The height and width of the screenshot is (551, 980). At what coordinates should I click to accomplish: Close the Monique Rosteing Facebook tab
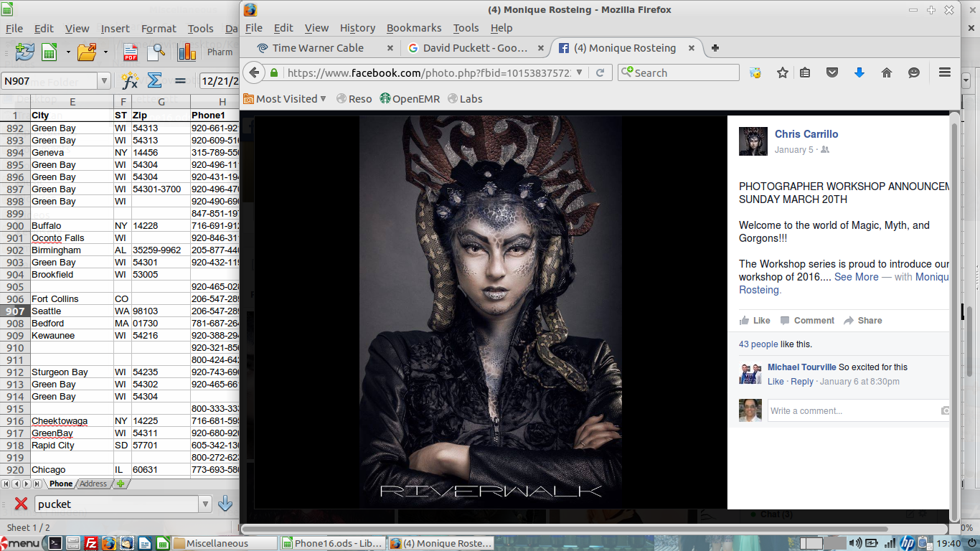[x=692, y=48]
